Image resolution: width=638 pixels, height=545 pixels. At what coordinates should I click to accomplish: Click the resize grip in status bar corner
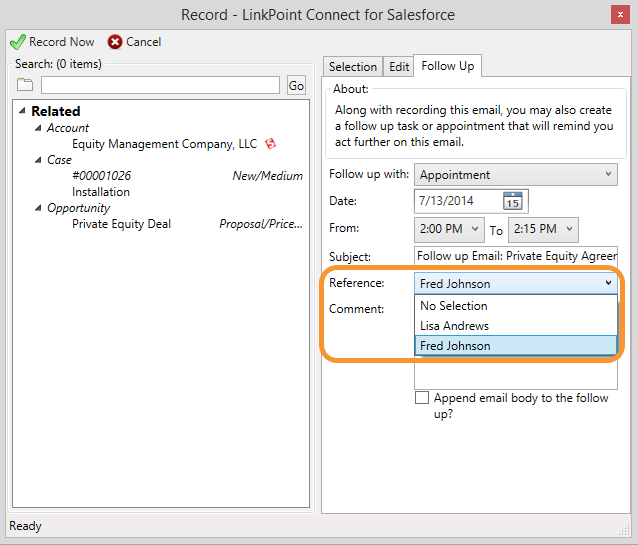[624, 530]
